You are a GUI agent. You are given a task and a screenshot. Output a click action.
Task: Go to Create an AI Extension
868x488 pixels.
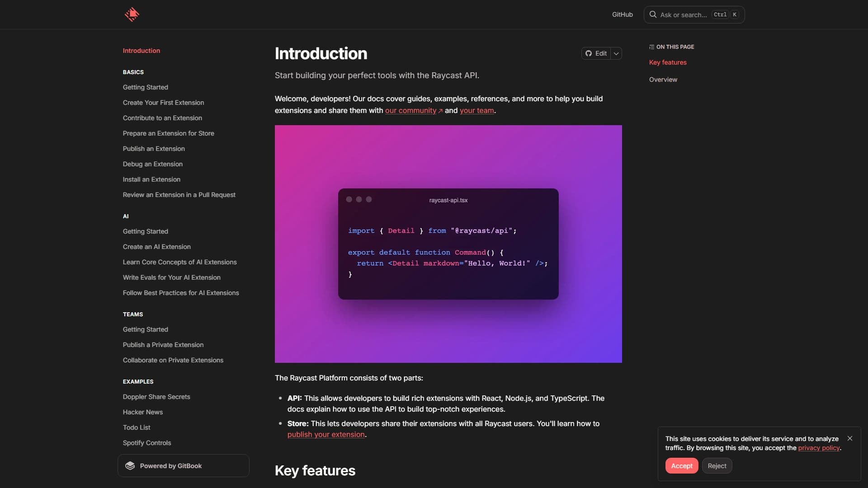tap(157, 247)
